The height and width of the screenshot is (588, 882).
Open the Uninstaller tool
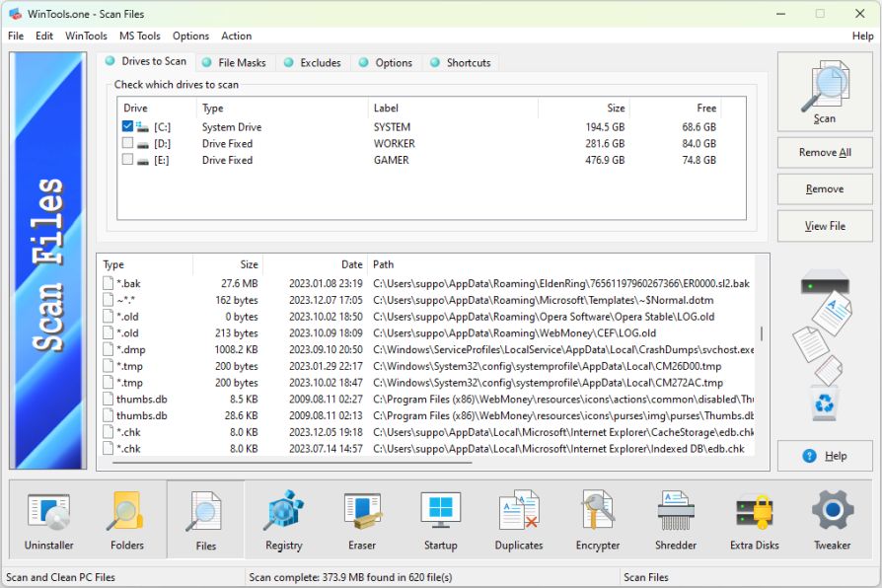49,519
